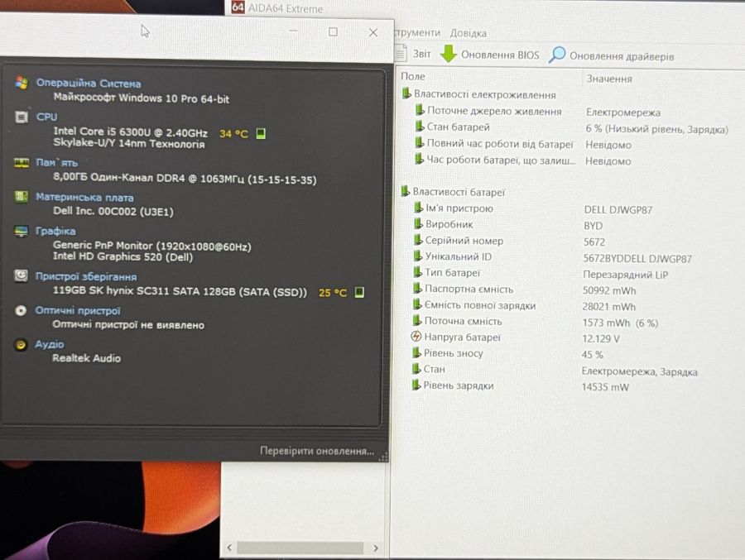
Task: Click the CPU chip icon
Action: coord(22,117)
